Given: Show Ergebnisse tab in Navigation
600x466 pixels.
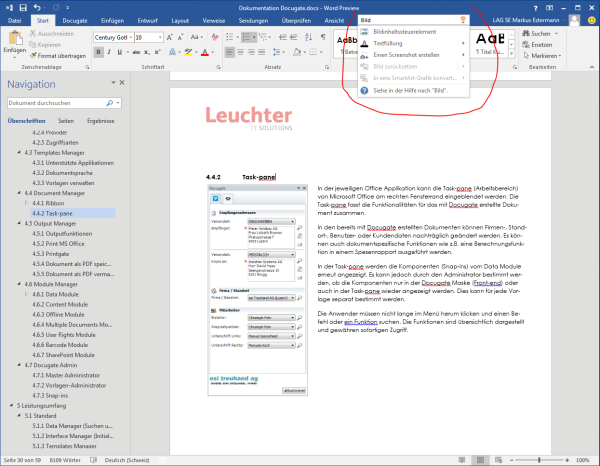Looking at the screenshot, I should [x=101, y=121].
